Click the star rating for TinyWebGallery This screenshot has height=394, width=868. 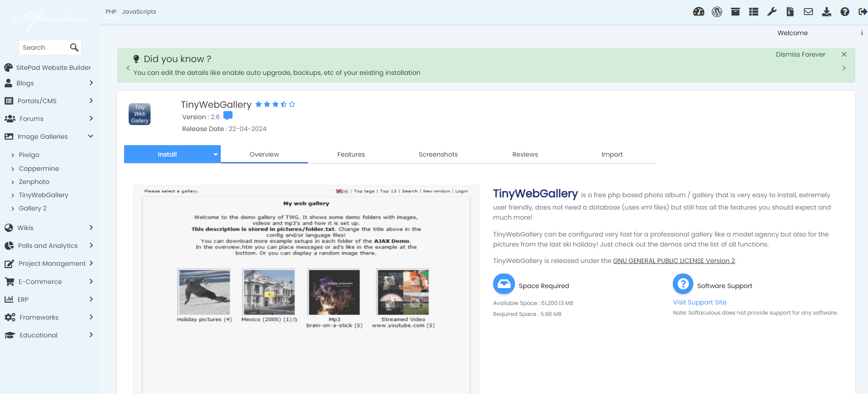(x=275, y=105)
